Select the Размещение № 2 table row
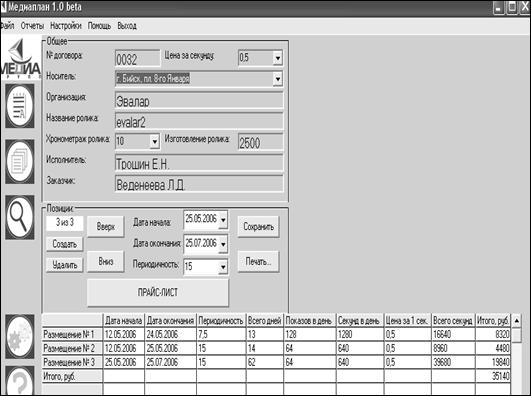The width and height of the screenshot is (531, 396). point(276,348)
